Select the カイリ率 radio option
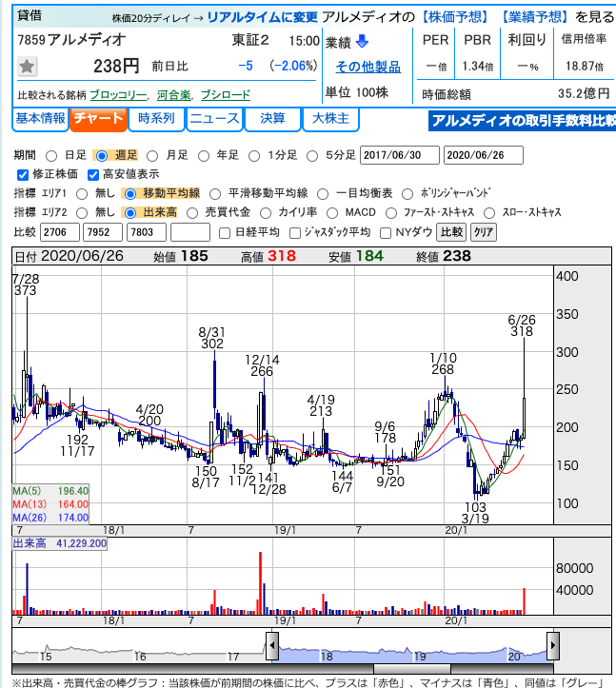The width and height of the screenshot is (616, 688). click(x=266, y=213)
